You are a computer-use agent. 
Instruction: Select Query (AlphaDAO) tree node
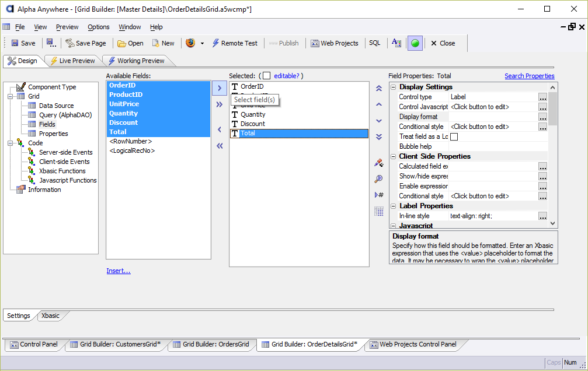click(65, 115)
